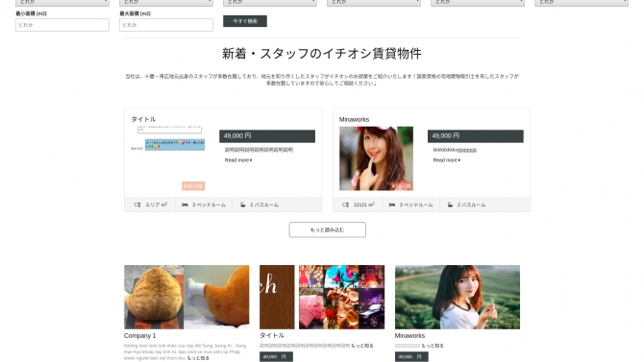The image size is (644, 362).
Task: Select 2 バスルーム in the Minaworks card
Action: [x=472, y=205]
